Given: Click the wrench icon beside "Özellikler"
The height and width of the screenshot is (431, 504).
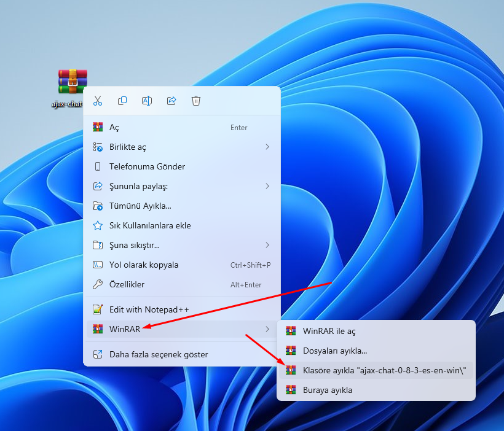Looking at the screenshot, I should [98, 284].
